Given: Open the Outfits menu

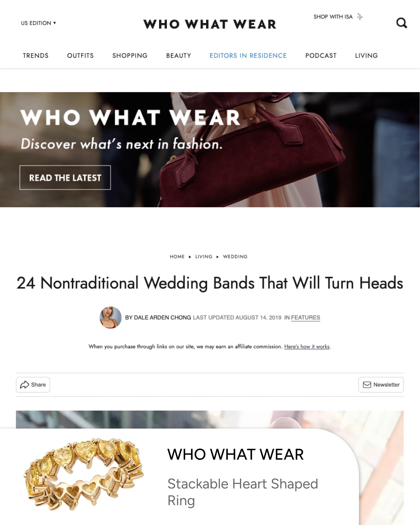Looking at the screenshot, I should coord(80,56).
